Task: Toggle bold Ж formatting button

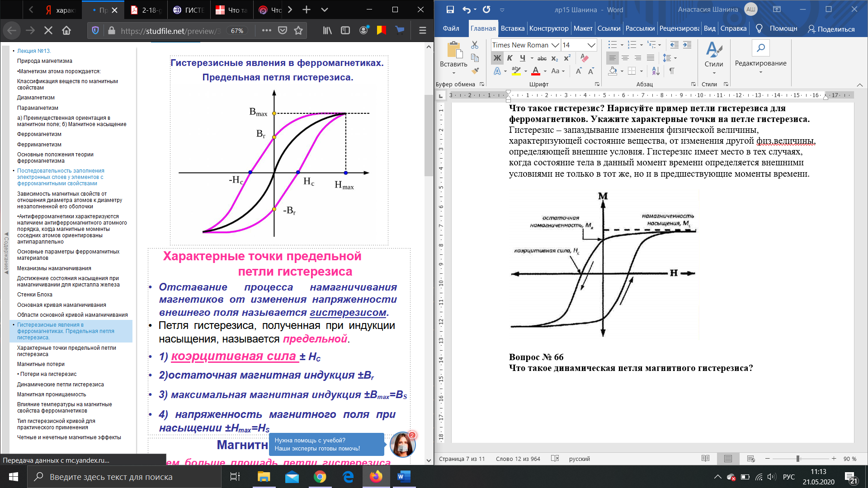Action: [x=497, y=58]
